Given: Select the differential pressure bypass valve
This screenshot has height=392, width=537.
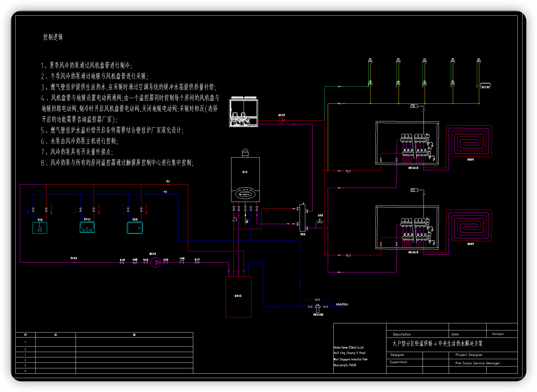Looking at the screenshot, I should pyautogui.click(x=320, y=221).
